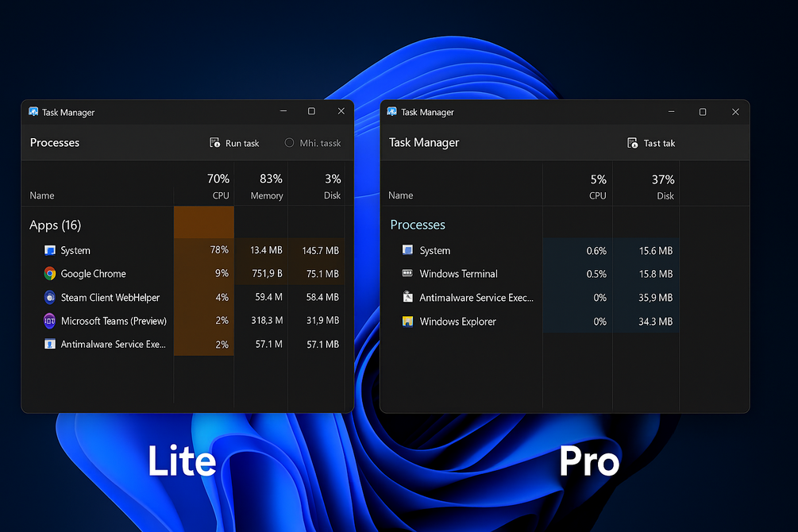Image resolution: width=798 pixels, height=532 pixels.
Task: Click the Windows Terminal icon in Pro window
Action: (407, 273)
